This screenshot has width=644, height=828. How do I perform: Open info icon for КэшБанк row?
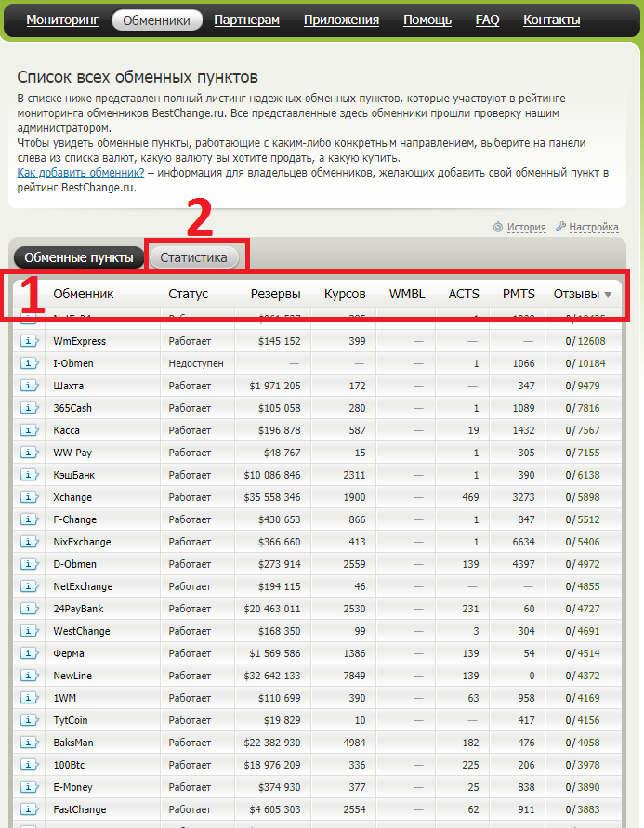pyautogui.click(x=29, y=475)
